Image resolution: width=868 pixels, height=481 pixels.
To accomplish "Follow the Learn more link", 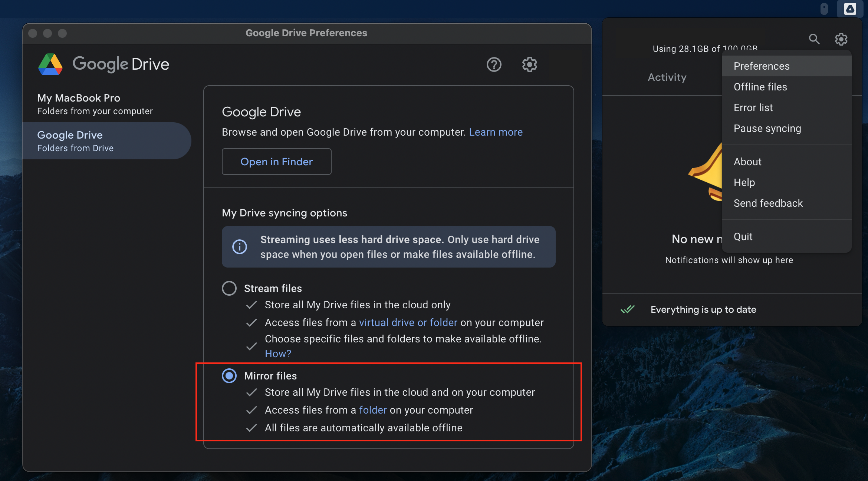I will 496,132.
